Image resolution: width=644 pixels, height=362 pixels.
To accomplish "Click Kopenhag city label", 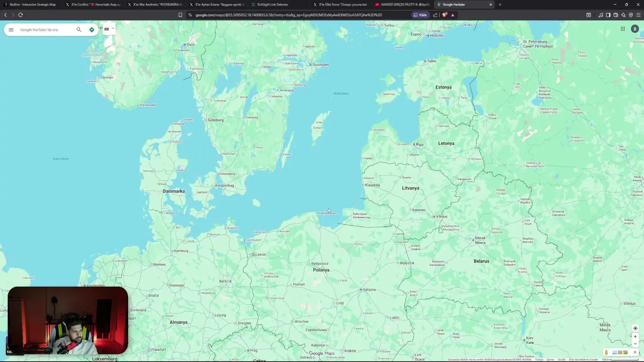I will point(226,186).
